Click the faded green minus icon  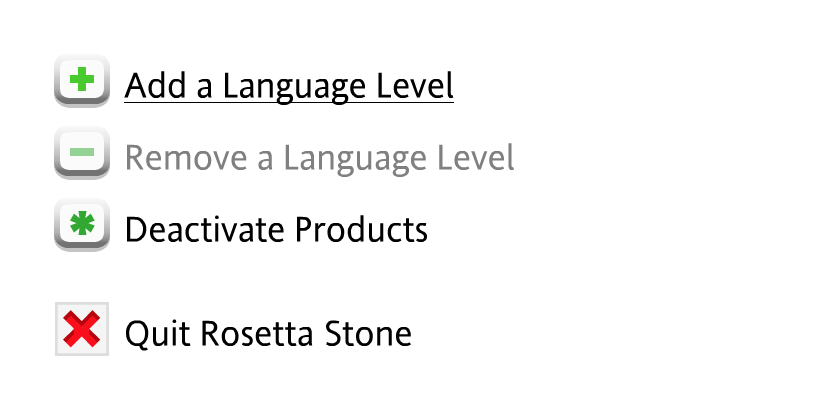(x=82, y=154)
